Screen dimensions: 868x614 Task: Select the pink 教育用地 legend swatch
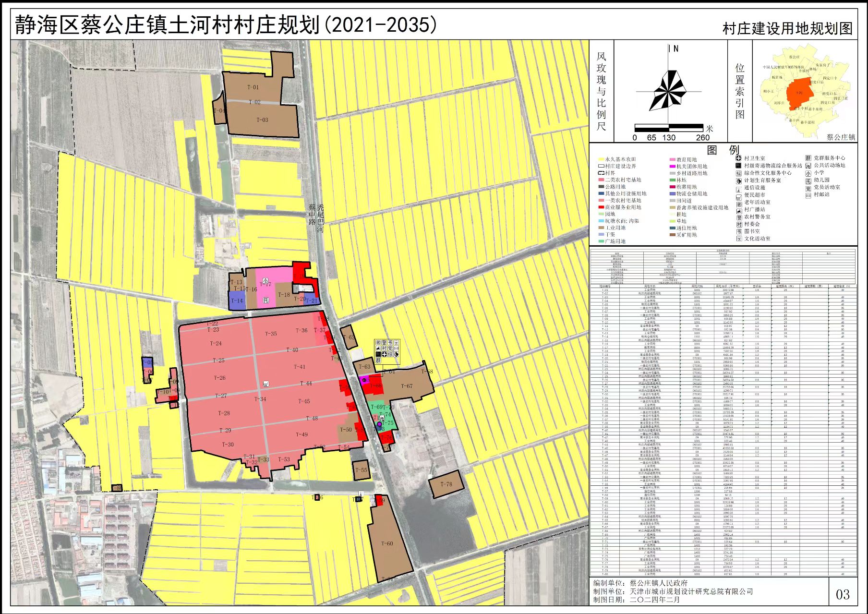point(673,160)
